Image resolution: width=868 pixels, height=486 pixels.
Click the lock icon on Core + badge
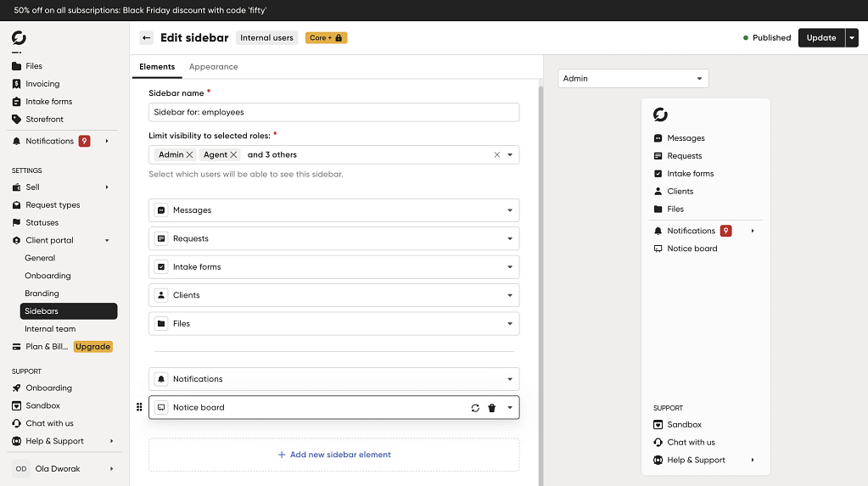[x=339, y=37]
